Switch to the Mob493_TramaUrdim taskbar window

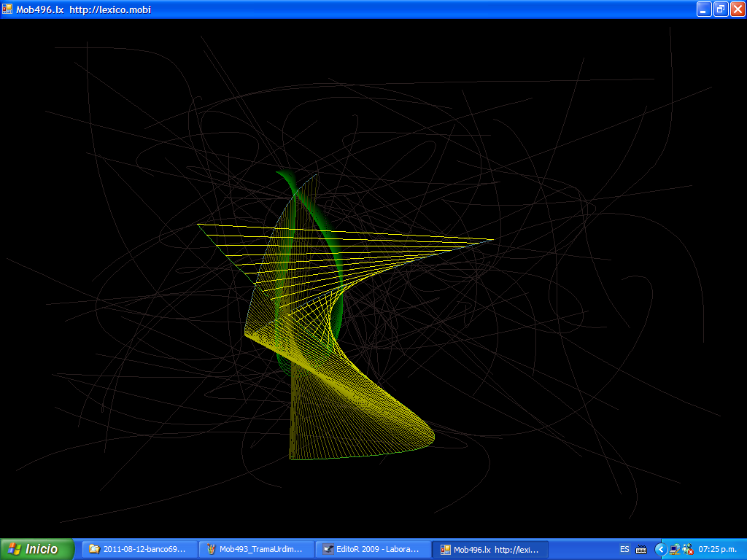coord(255,549)
